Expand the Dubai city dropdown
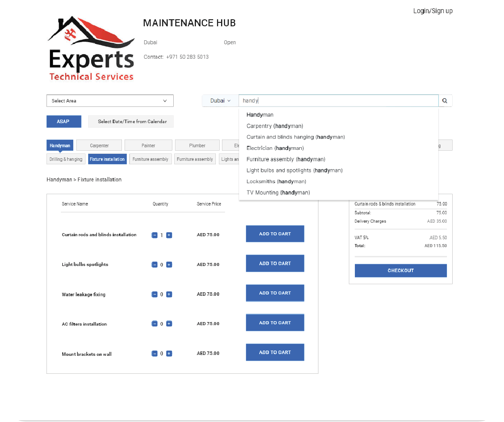504x422 pixels. click(x=220, y=101)
